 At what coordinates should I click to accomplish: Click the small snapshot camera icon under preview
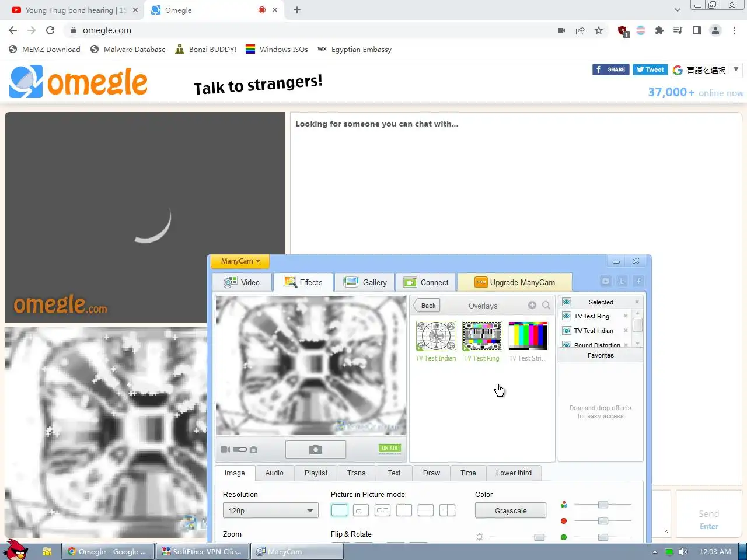pos(253,450)
